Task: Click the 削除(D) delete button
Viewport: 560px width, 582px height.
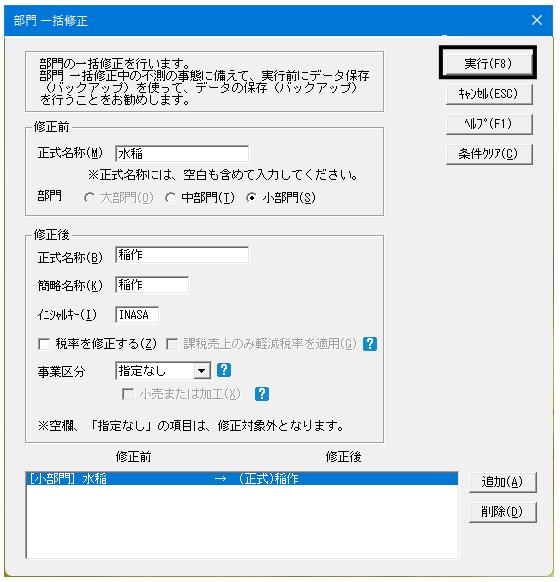Action: click(502, 512)
